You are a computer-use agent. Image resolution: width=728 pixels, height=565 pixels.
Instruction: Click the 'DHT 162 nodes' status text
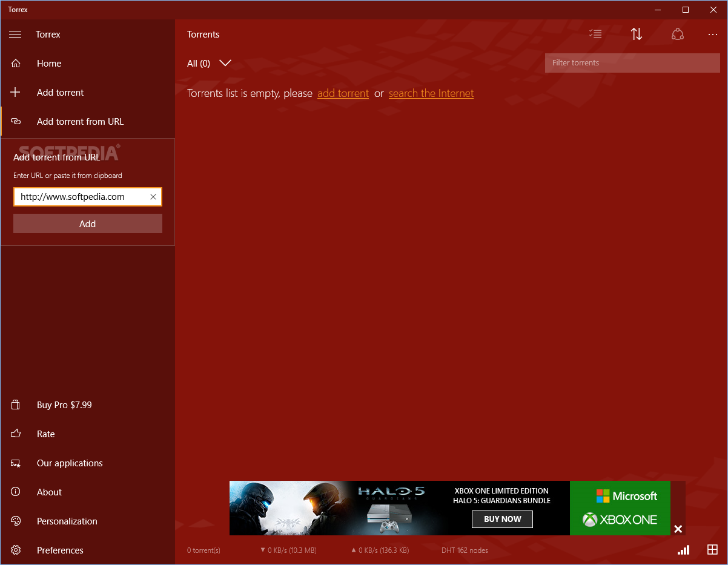[x=465, y=550]
